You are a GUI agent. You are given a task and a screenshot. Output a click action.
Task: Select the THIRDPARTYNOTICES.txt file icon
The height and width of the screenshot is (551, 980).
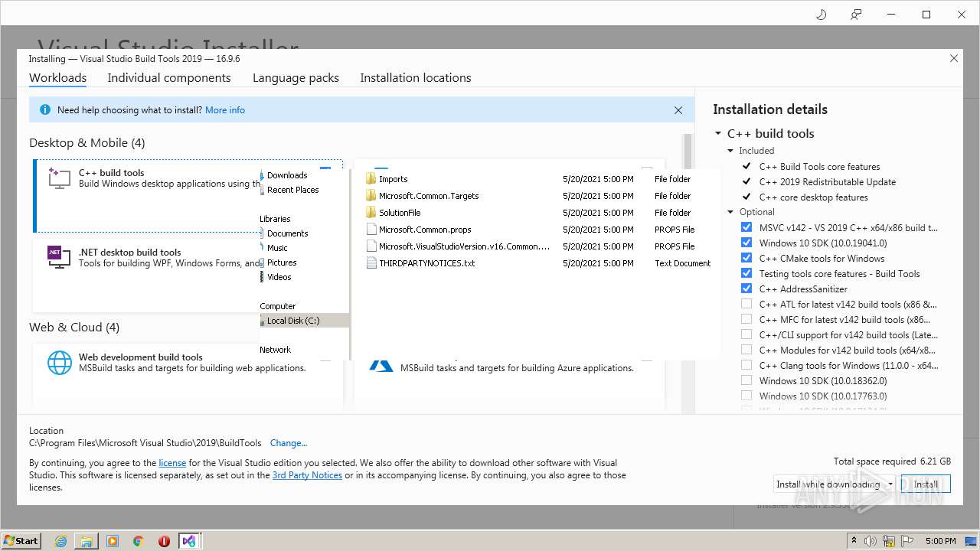[x=371, y=263]
